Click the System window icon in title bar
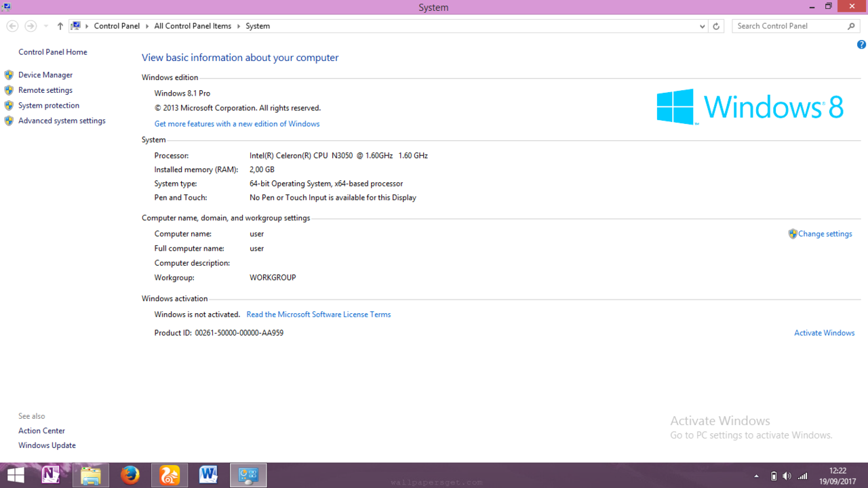Image resolution: width=868 pixels, height=488 pixels. pyautogui.click(x=6, y=7)
